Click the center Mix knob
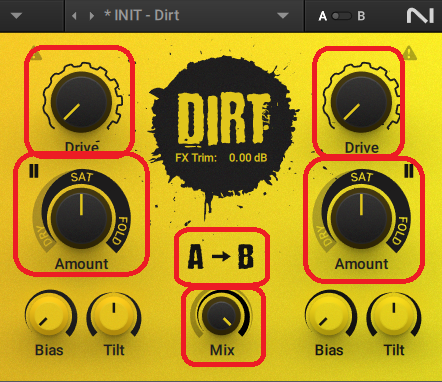The width and height of the screenshot is (442, 382). [x=221, y=315]
